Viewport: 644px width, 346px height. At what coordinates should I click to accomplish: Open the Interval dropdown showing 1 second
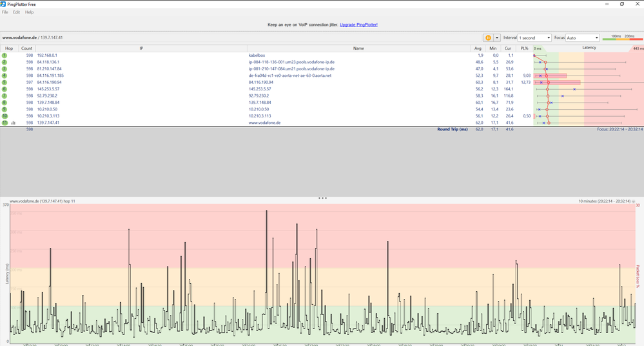coord(534,38)
